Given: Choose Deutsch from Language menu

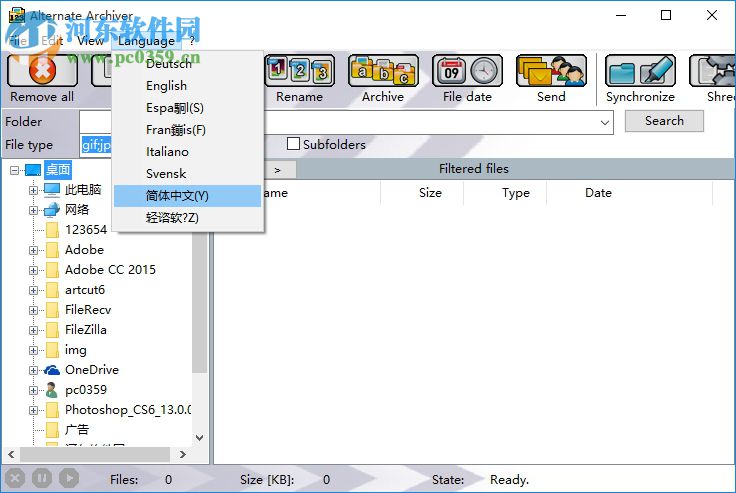Looking at the screenshot, I should tap(188, 63).
